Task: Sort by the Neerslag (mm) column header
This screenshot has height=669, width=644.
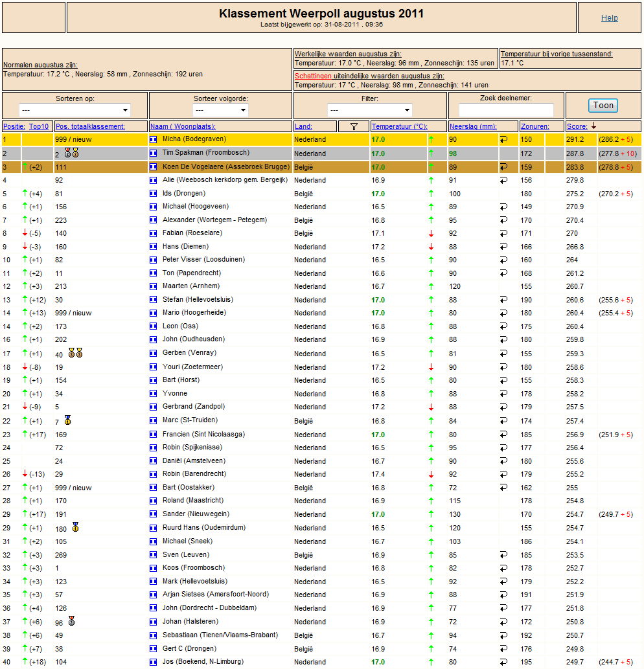Action: (473, 126)
